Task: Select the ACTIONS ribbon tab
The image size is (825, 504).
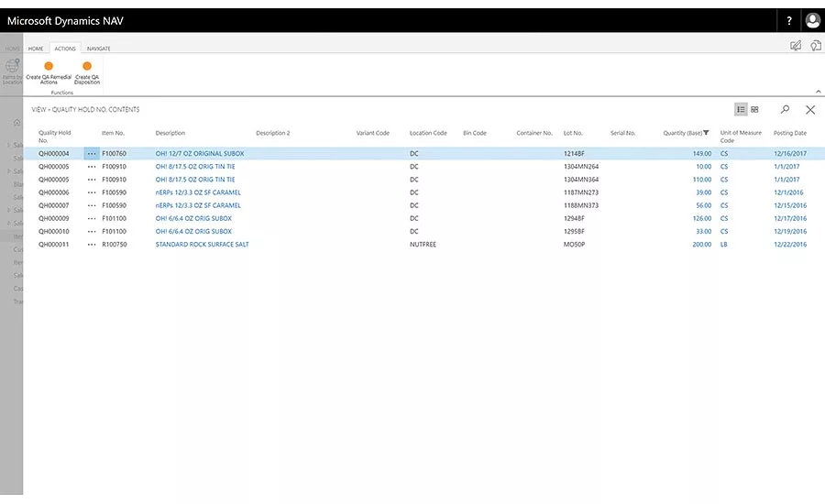Action: (x=65, y=49)
